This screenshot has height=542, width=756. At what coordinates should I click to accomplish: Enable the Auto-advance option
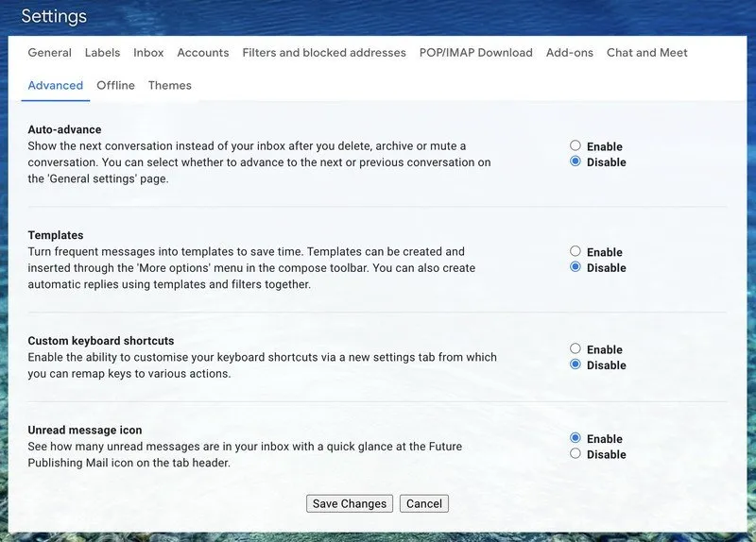(576, 146)
